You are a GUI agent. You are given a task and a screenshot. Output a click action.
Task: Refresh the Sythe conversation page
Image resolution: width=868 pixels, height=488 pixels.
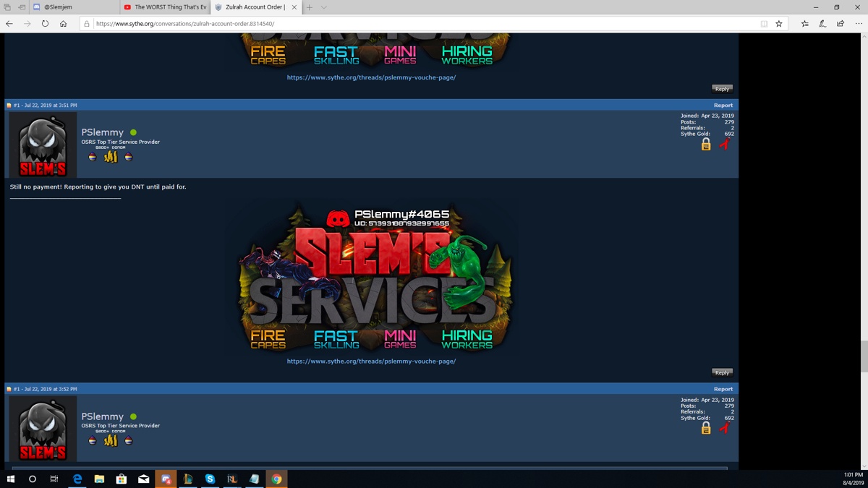(45, 24)
